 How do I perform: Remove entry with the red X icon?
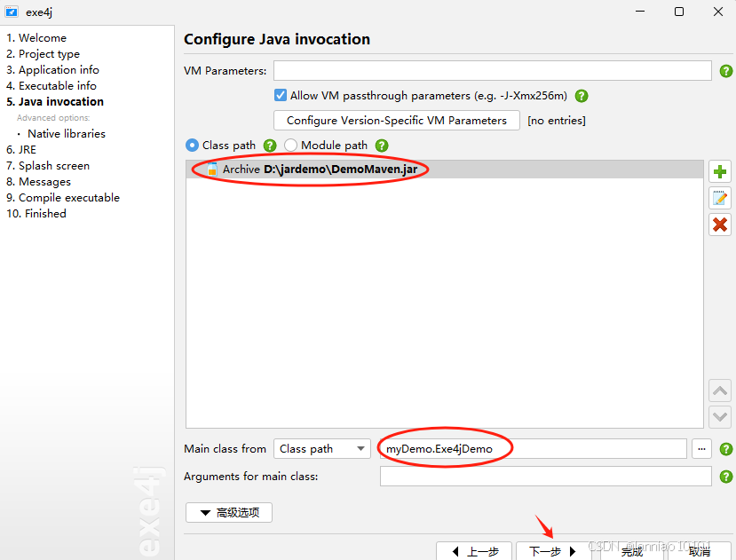[x=719, y=225]
